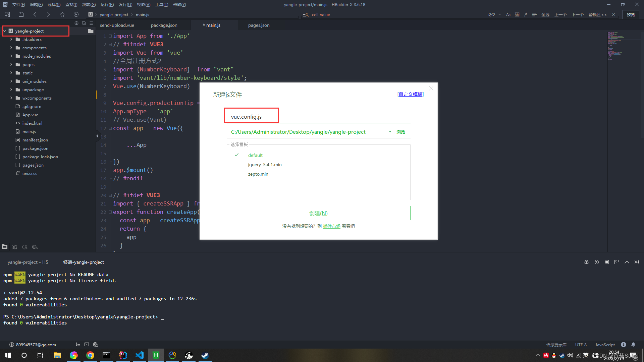
Task: Collapse the sidebar with the arrow handle
Action: [x=97, y=136]
